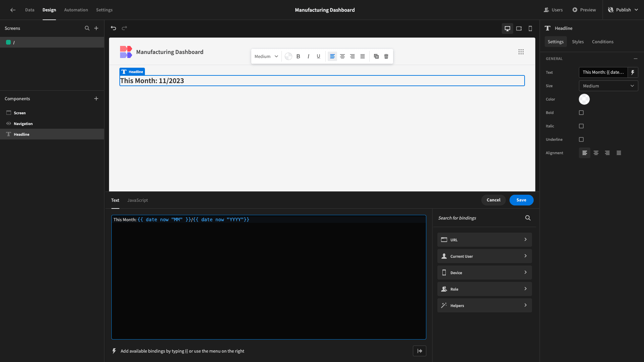Click the Color swatch in general settings
The image size is (644, 362).
(x=584, y=99)
